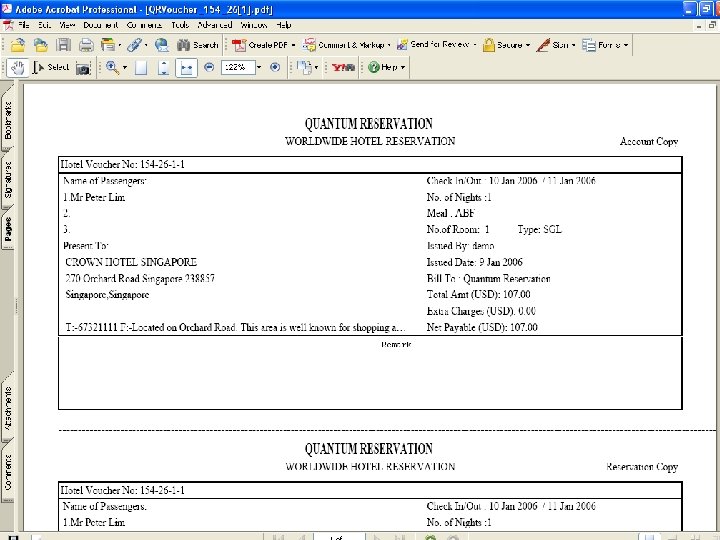Click the Yahoo toolbar icon
The height and width of the screenshot is (540, 720).
coord(343,68)
